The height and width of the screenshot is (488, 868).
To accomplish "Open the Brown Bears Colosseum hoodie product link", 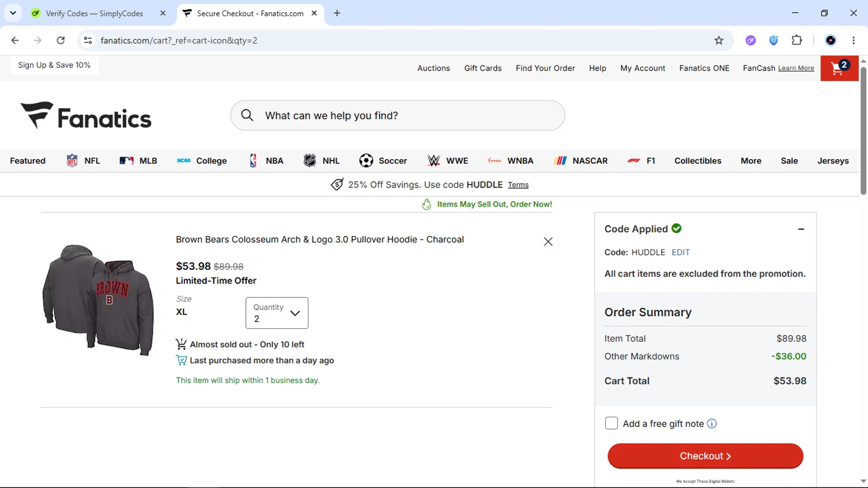I will [x=320, y=240].
